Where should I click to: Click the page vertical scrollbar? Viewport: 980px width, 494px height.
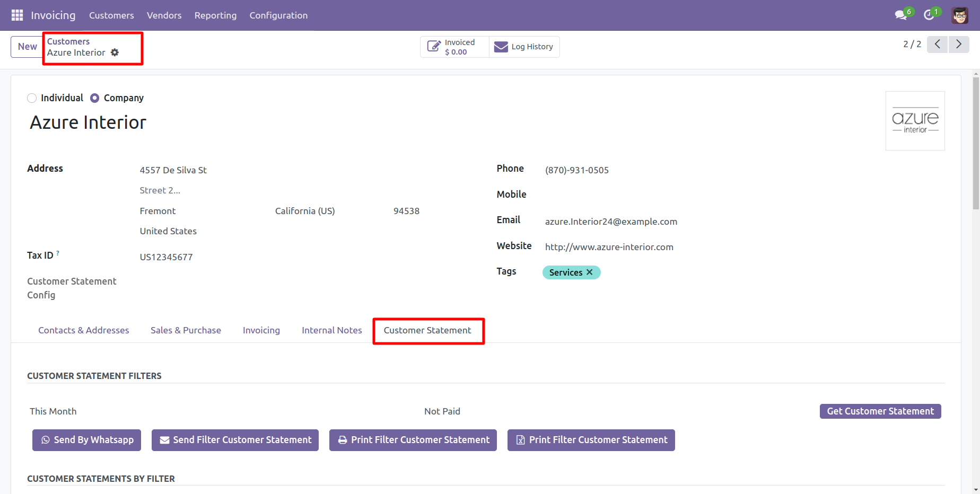[976, 143]
